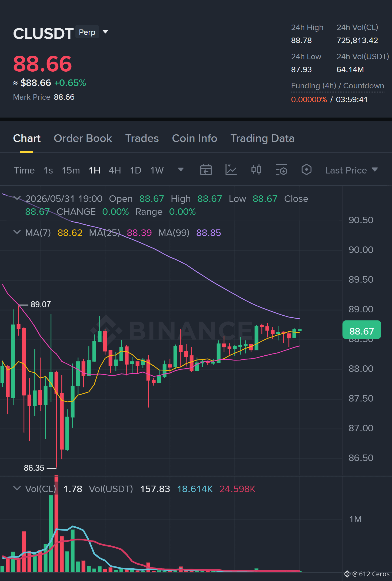Select the 4H time interval
Screen dimensions: 392x581
click(x=115, y=171)
